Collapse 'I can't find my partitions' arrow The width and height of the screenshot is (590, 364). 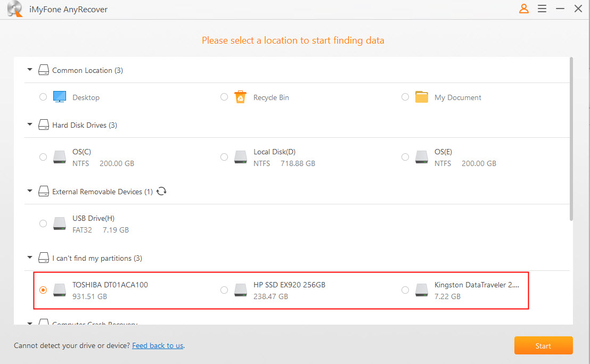tap(30, 258)
